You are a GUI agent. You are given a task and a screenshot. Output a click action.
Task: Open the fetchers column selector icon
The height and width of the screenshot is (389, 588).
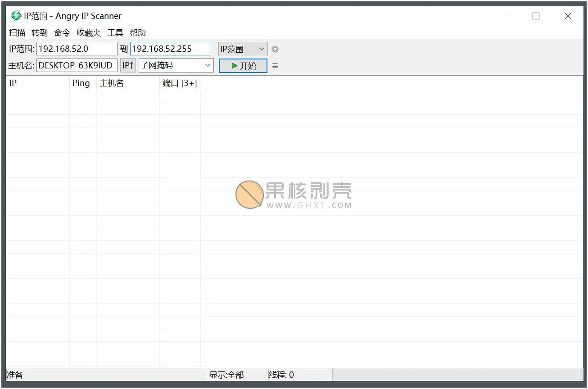(275, 66)
